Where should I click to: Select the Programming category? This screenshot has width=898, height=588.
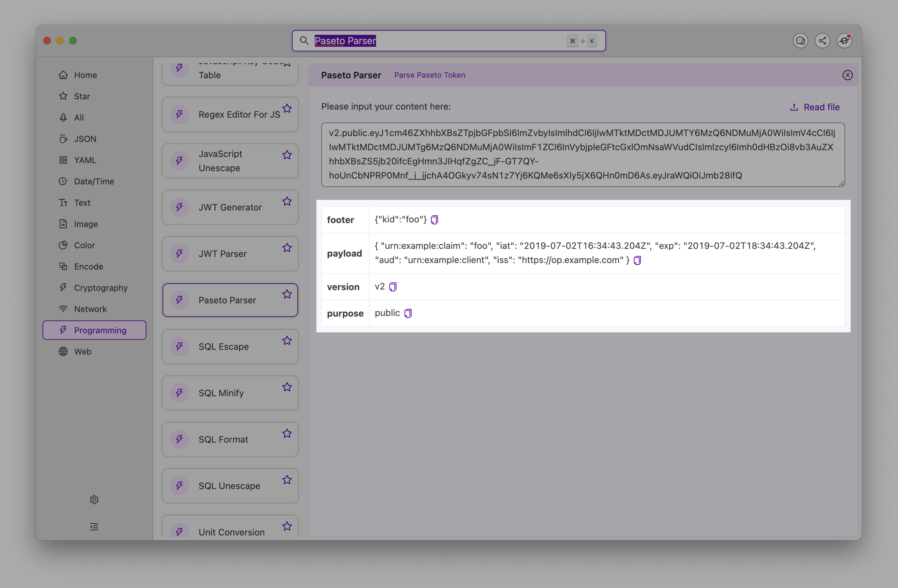coord(94,330)
